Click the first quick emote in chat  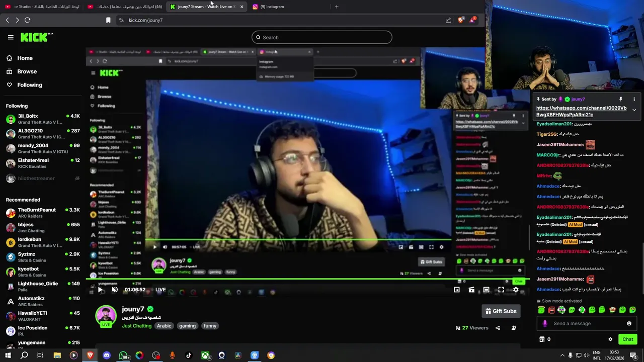point(541,310)
